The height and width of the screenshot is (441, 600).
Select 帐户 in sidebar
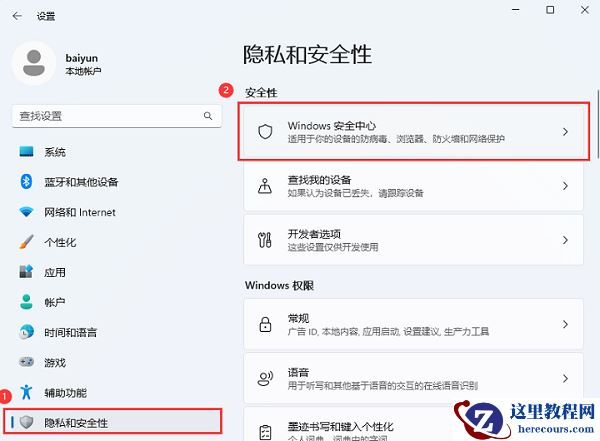tap(116, 302)
